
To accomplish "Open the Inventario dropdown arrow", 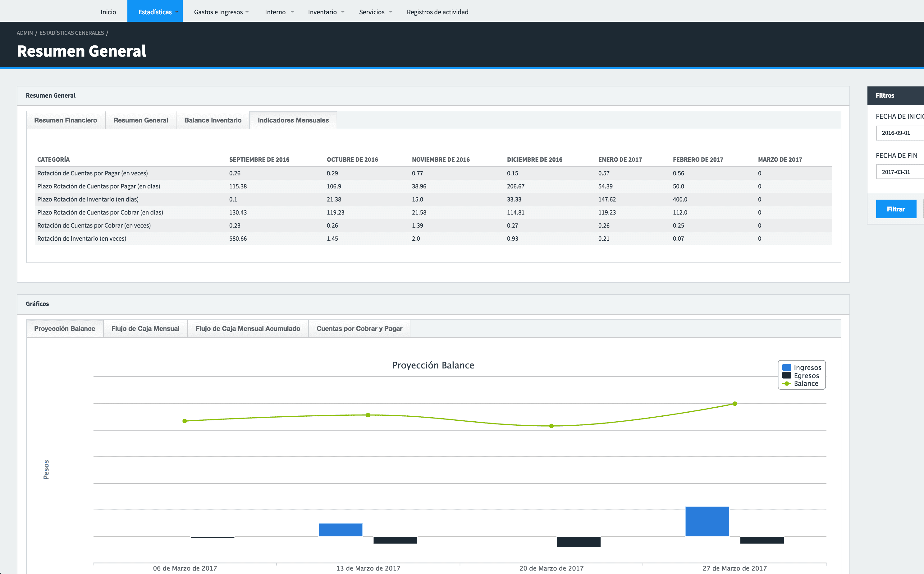I will click(342, 12).
